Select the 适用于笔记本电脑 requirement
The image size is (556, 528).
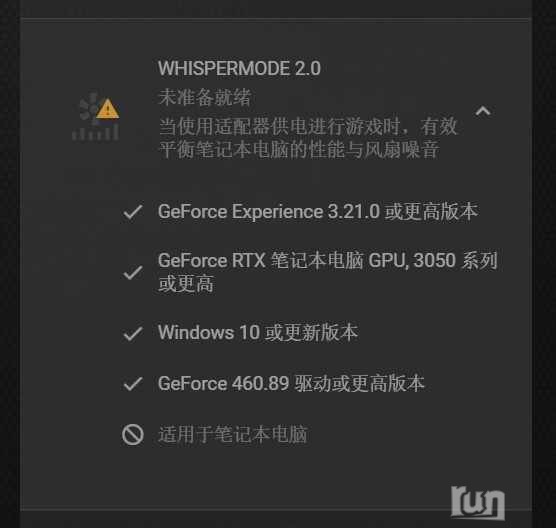(233, 434)
